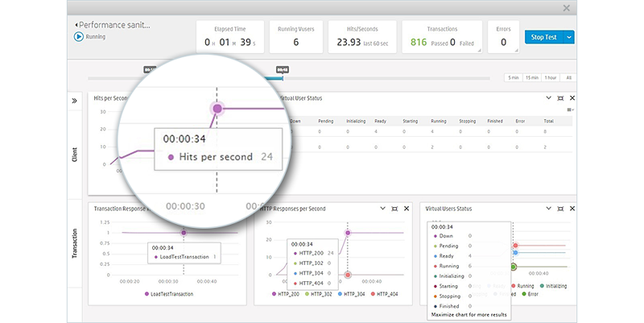644x323 pixels.
Task: Close the top Virtual User Status panel
Action: pos(572,97)
